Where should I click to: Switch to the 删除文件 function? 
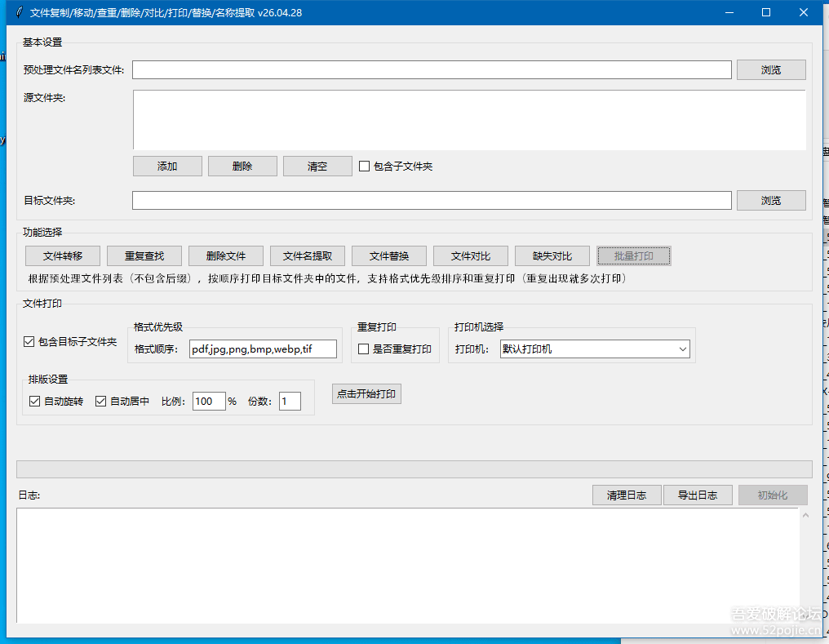pos(226,256)
